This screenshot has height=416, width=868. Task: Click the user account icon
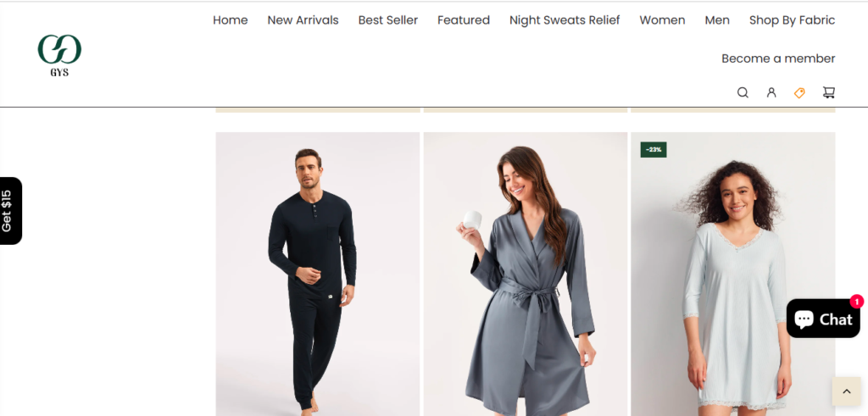click(x=771, y=93)
